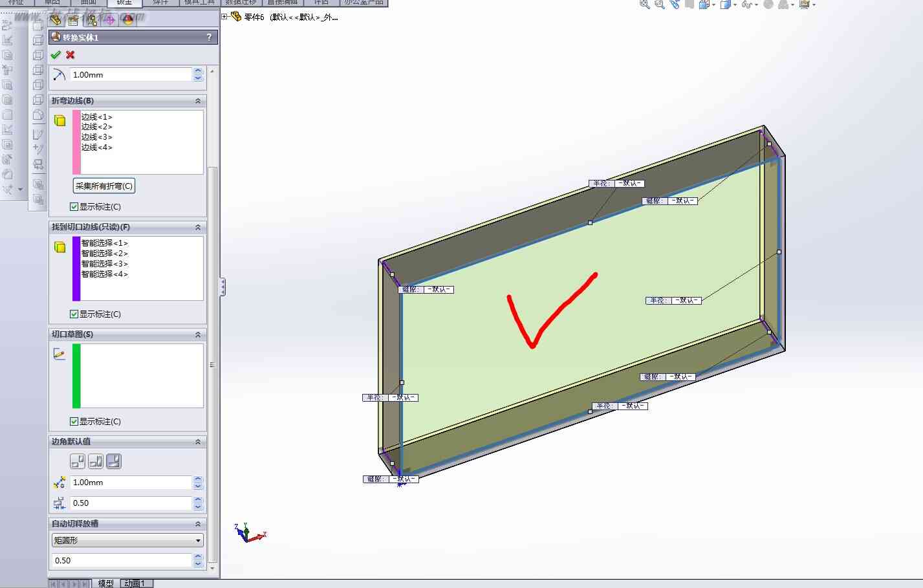923x588 pixels.
Task: Click the section view toolbar icon
Action: [x=690, y=5]
